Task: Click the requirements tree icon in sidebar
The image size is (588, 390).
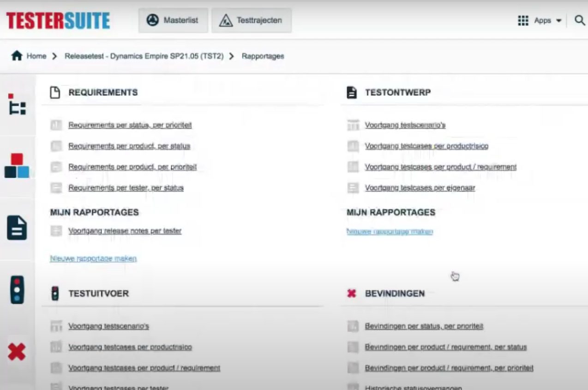Action: (x=17, y=104)
